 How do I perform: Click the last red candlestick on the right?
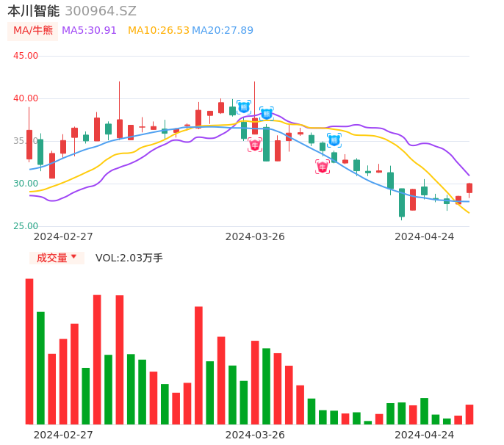pyautogui.click(x=469, y=188)
